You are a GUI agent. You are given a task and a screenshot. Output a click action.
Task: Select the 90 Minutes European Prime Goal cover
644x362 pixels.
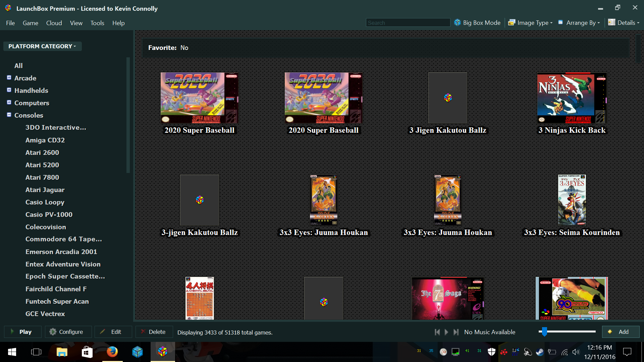point(572,298)
